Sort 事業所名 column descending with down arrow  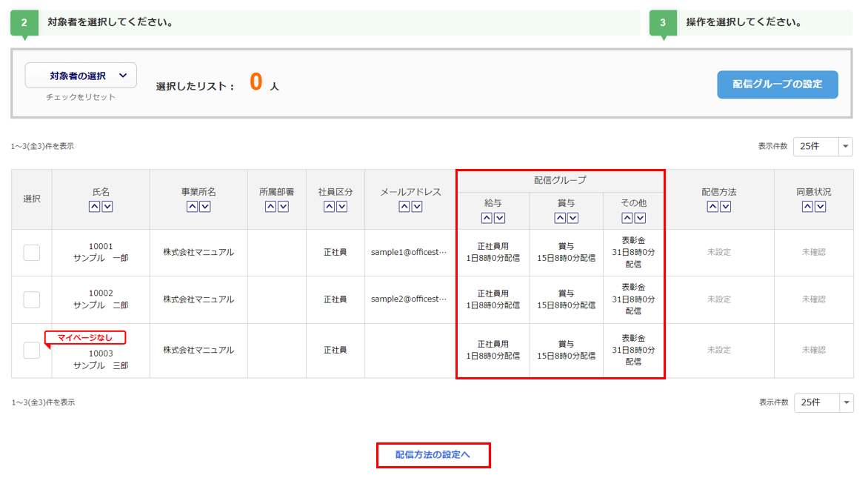tap(205, 207)
